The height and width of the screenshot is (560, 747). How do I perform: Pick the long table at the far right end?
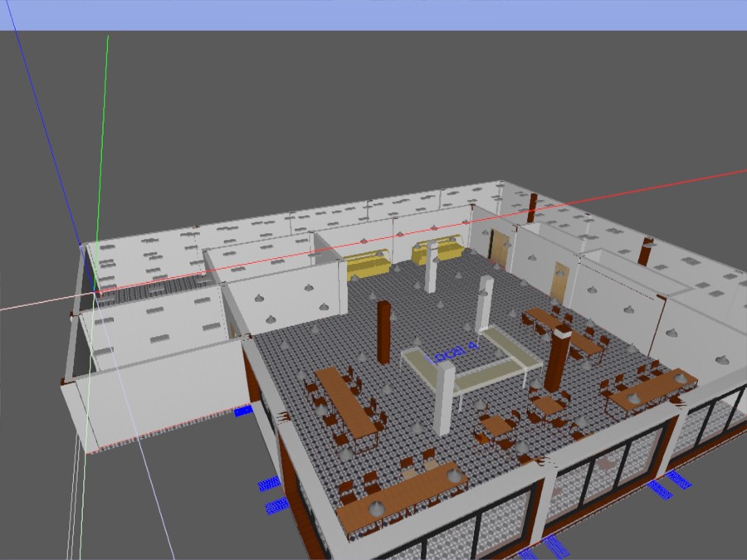652,388
